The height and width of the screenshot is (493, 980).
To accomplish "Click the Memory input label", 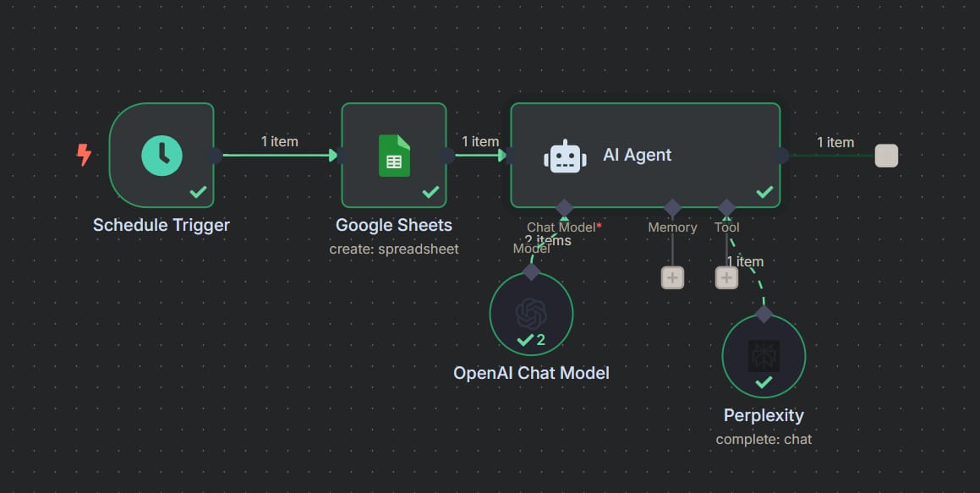I will (x=672, y=227).
